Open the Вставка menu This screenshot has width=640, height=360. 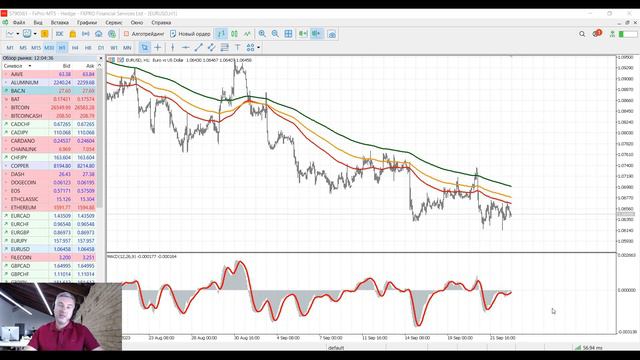click(60, 23)
